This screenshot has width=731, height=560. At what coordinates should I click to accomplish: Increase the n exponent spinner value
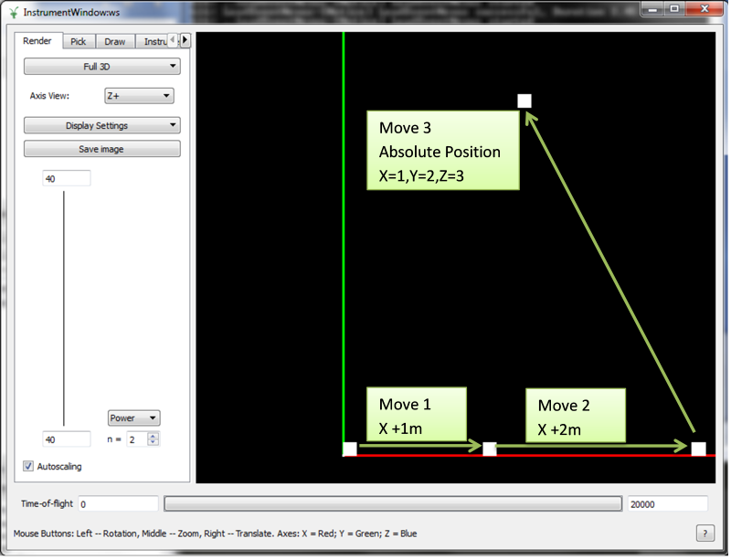click(154, 436)
